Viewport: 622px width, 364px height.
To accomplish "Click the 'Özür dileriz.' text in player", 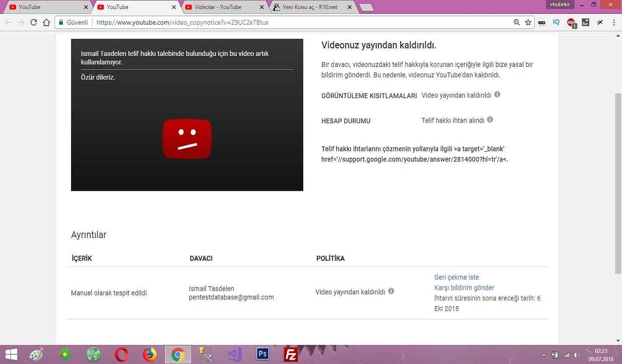I will [98, 77].
